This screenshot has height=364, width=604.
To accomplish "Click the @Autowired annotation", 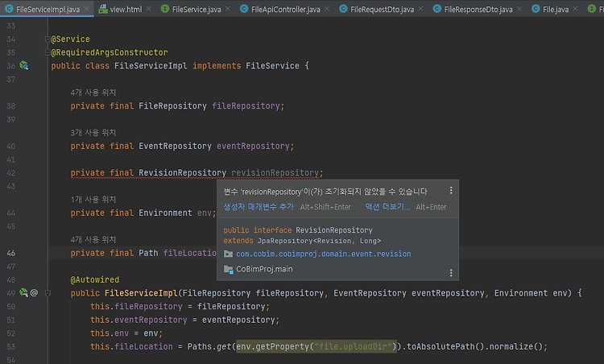I will pos(95,279).
